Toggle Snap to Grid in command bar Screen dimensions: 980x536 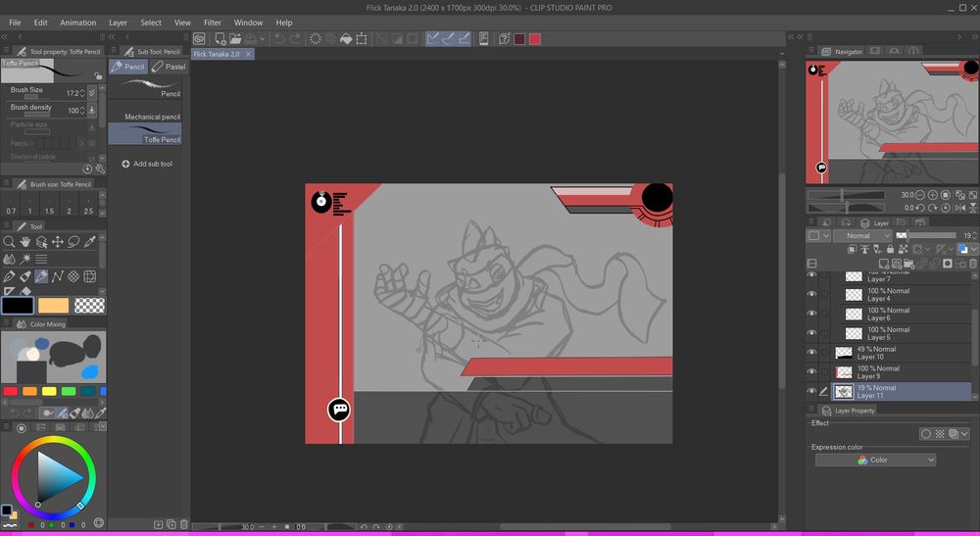(464, 39)
